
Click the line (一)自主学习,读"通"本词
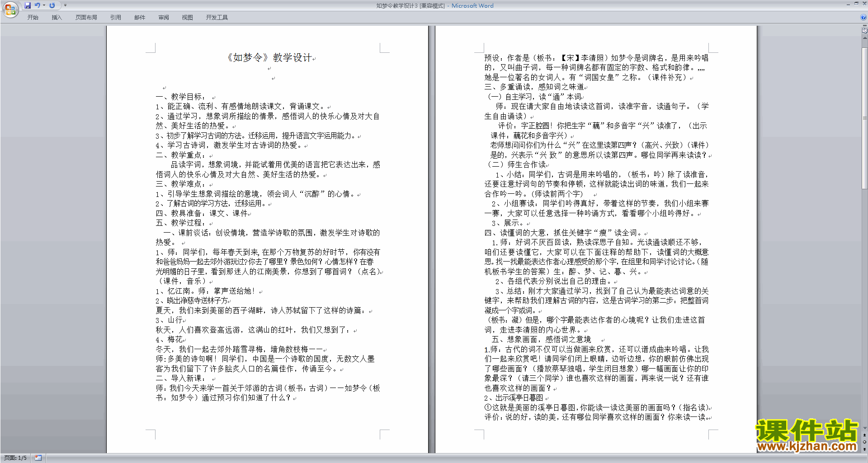coord(534,97)
